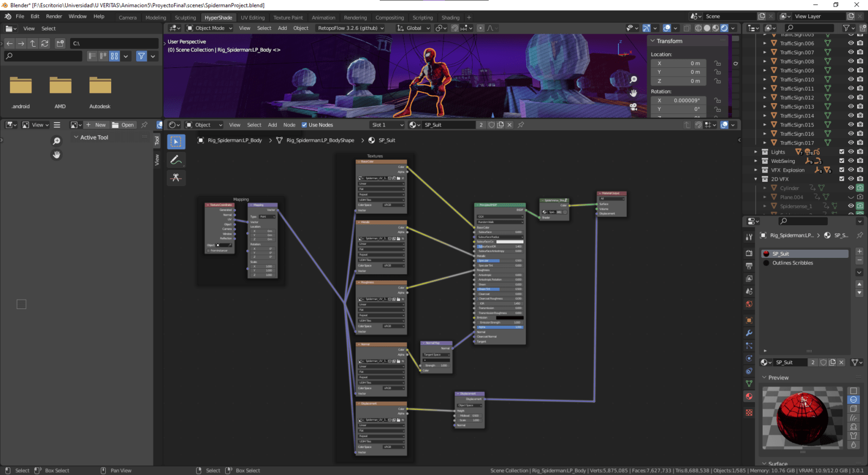Image resolution: width=868 pixels, height=475 pixels.
Task: Select the Annotate pencil tool
Action: pyautogui.click(x=176, y=160)
